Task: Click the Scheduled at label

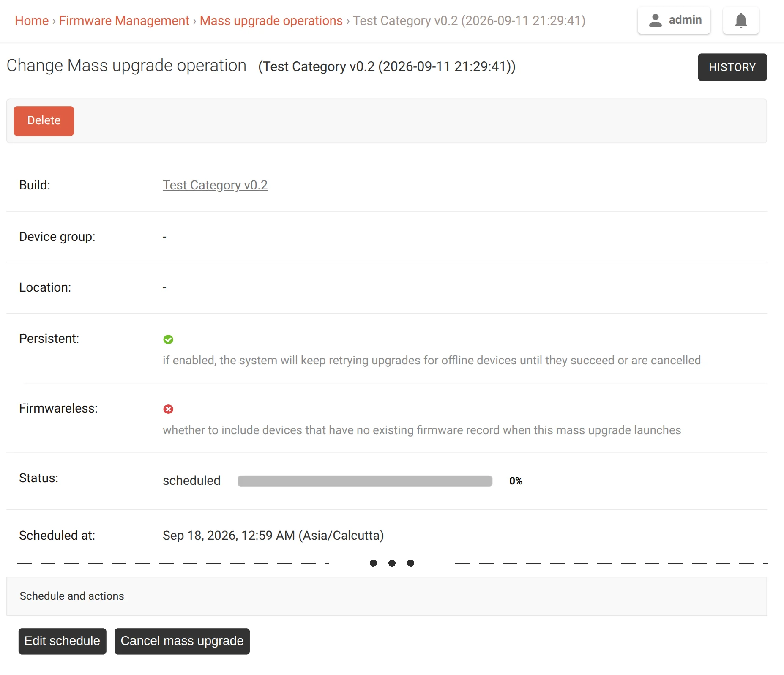Action: 57,536
